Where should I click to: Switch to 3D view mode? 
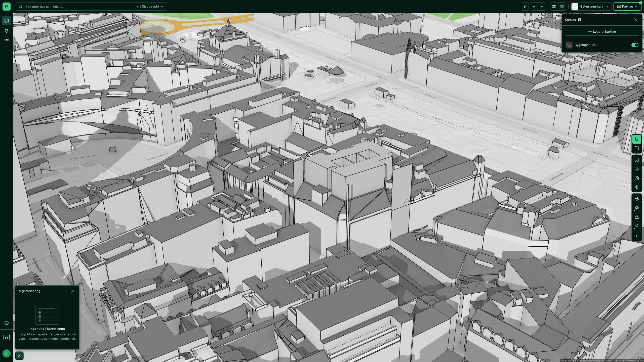click(562, 7)
